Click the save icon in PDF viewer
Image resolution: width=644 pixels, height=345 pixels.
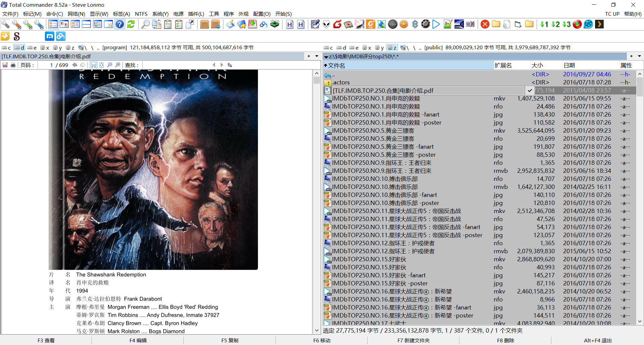(5, 65)
